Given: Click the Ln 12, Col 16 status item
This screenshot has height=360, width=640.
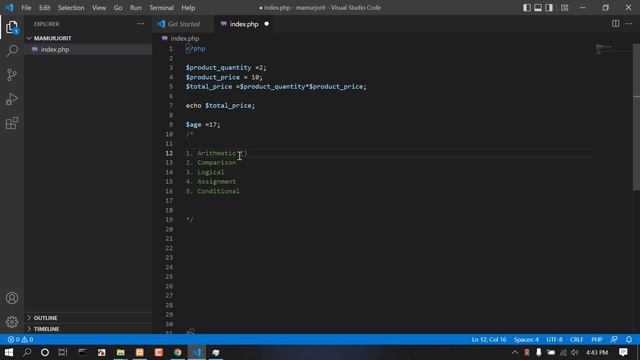Looking at the screenshot, I should [x=489, y=340].
